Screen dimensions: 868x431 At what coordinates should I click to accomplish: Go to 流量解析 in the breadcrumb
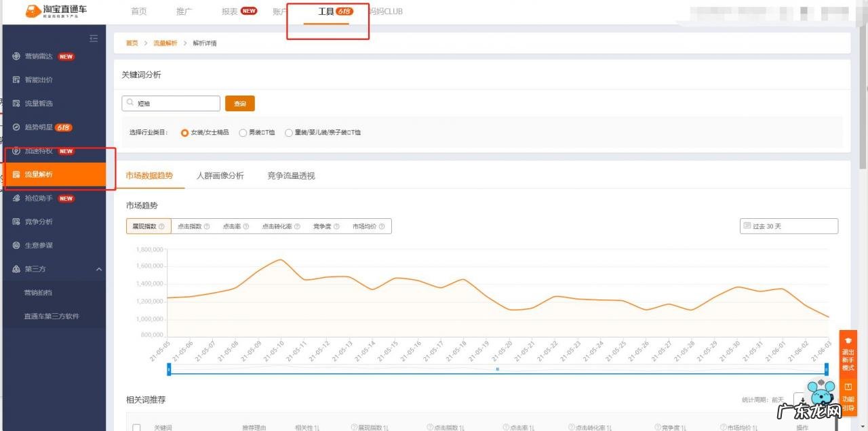click(x=165, y=43)
